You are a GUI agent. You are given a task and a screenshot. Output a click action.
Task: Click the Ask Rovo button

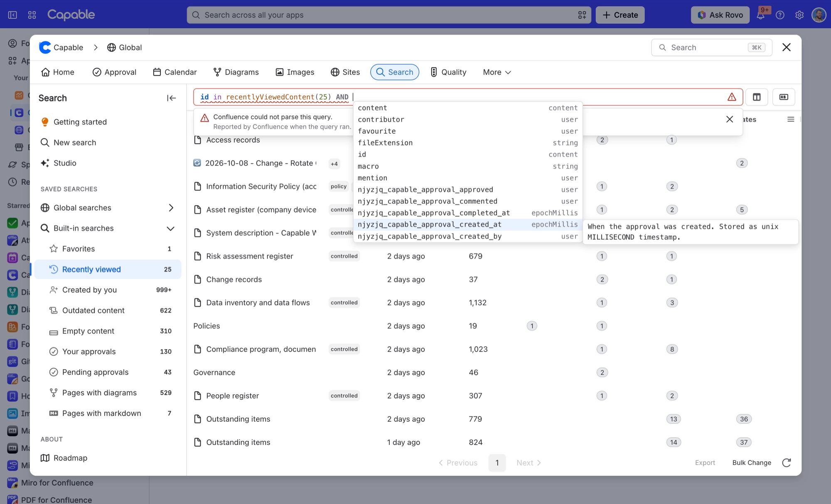720,15
